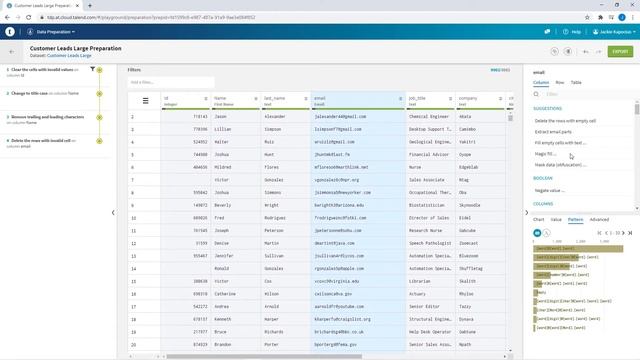
Task: Toggle step 1 Clear cells with invalid values
Action: [x=99, y=70]
